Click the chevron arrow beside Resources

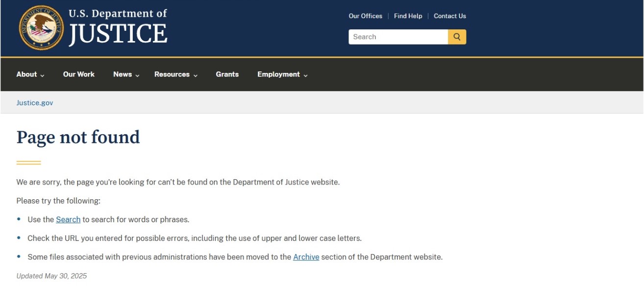pyautogui.click(x=195, y=75)
